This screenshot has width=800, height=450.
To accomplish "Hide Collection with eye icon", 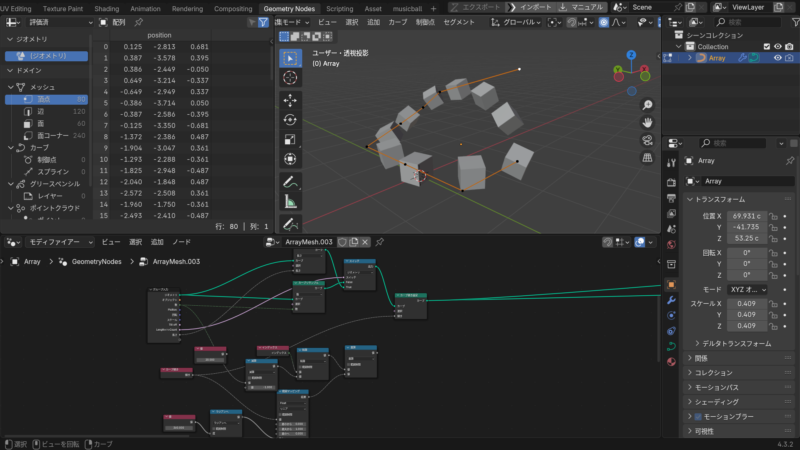I will (x=778, y=46).
